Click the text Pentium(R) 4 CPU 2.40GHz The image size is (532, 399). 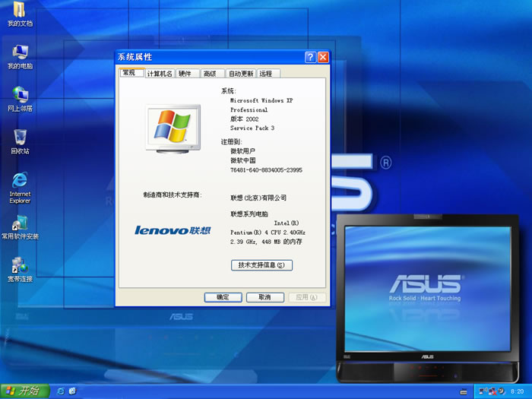tap(268, 233)
